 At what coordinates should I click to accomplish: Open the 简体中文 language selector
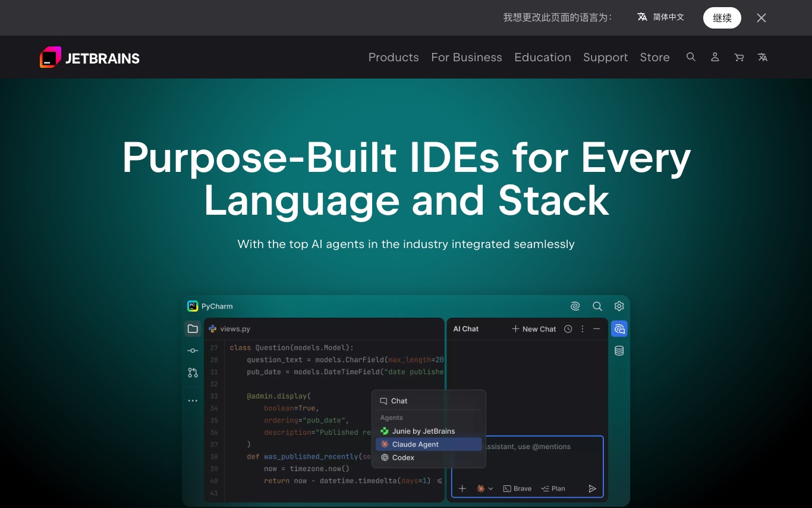(660, 17)
